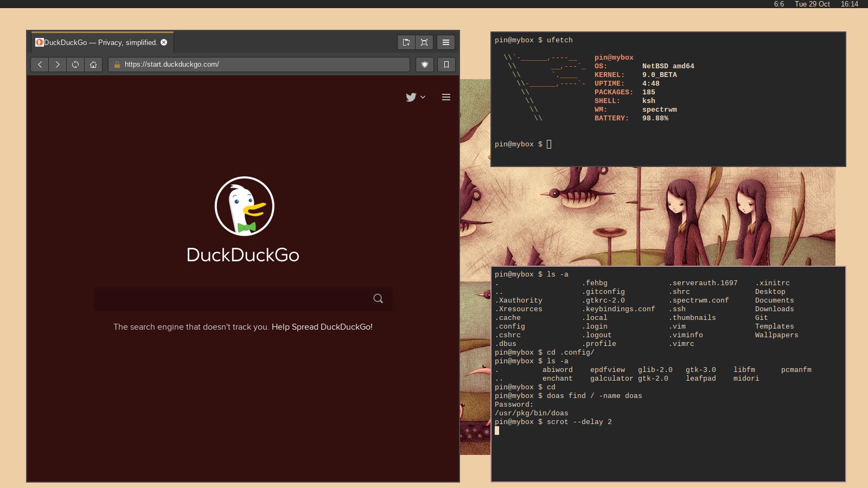
Task: Open a new browser tab
Action: coord(406,42)
